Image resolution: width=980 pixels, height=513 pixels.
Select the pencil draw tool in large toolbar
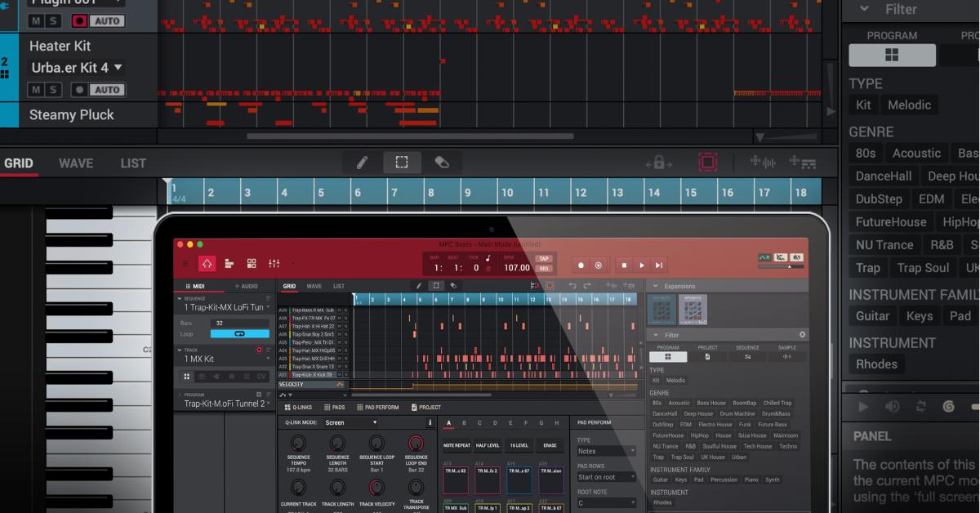(362, 163)
